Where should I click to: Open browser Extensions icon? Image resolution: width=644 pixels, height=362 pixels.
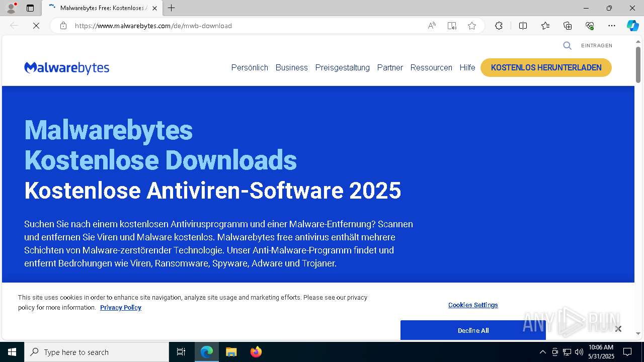499,26
